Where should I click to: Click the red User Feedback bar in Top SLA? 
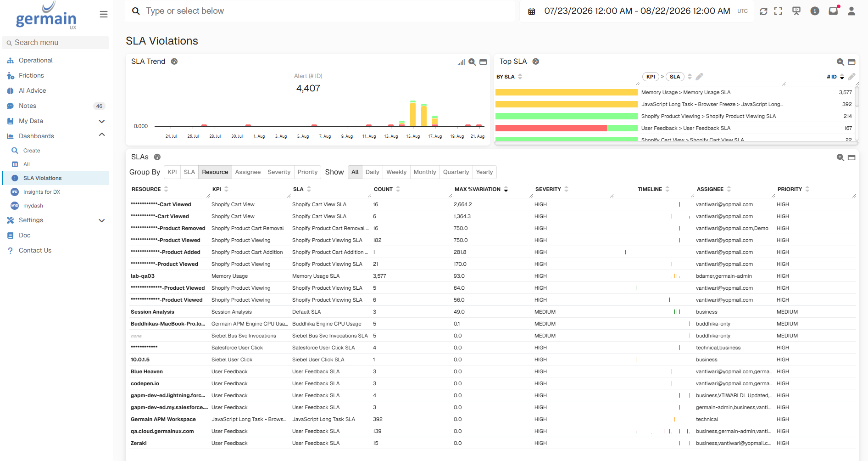point(551,128)
